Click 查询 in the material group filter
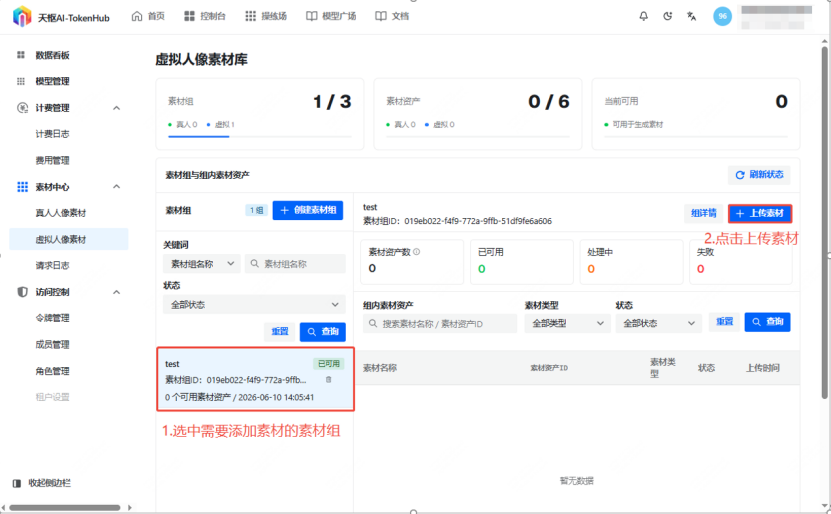 323,332
